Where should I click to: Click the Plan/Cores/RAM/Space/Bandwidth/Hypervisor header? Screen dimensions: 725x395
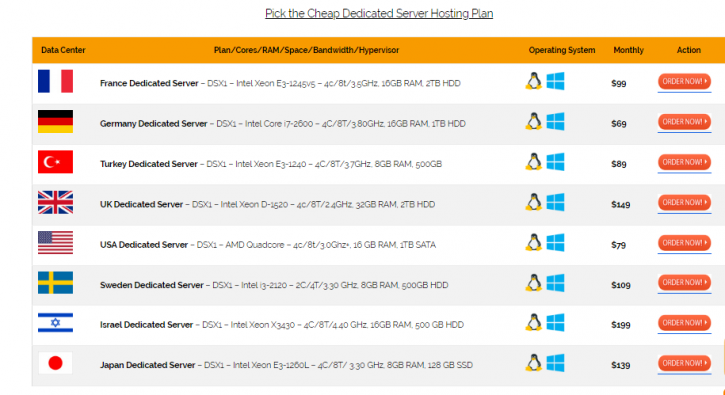tap(306, 50)
